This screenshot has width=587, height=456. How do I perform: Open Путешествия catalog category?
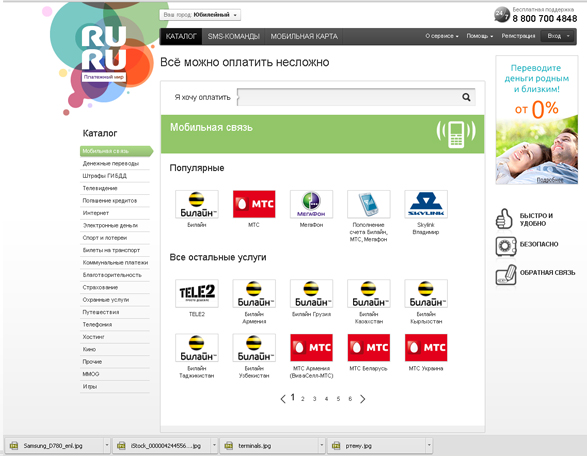101,312
